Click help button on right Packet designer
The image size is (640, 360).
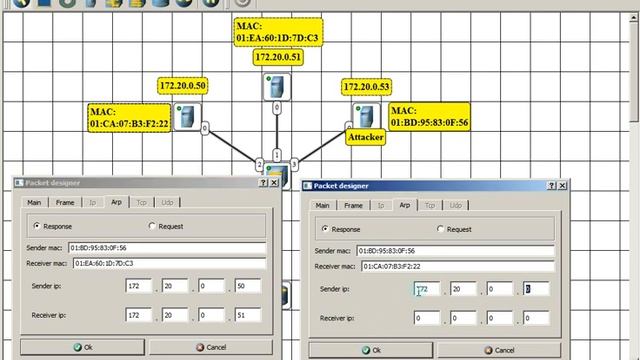[x=551, y=185]
